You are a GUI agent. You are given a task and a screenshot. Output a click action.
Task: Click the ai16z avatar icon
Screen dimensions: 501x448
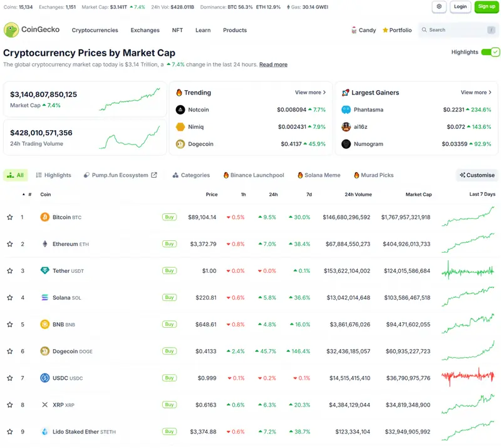[346, 127]
